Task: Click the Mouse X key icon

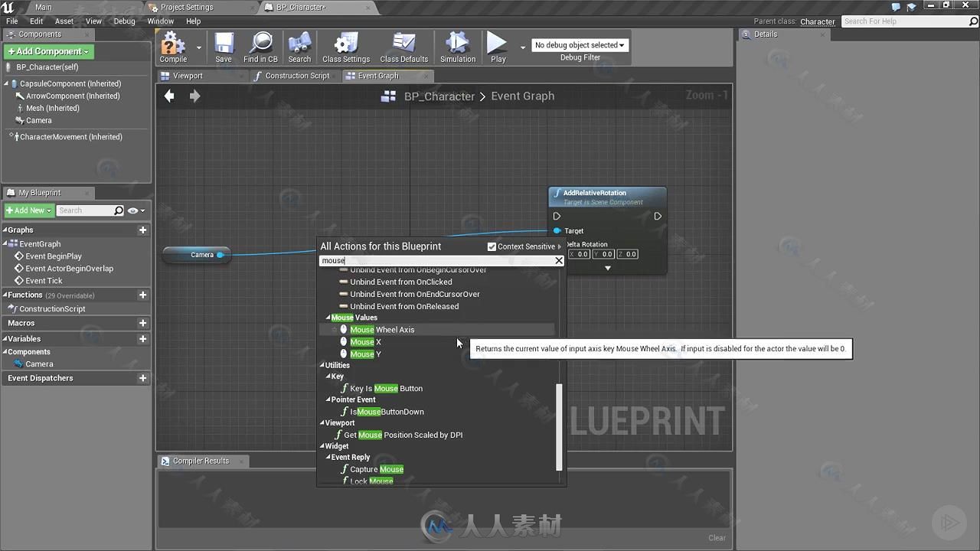Action: (x=344, y=342)
